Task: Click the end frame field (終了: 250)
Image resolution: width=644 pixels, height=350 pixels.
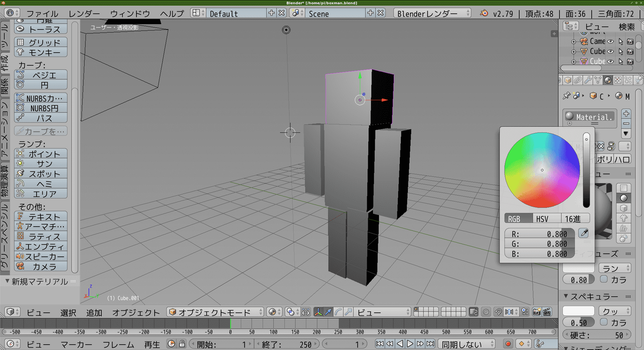Action: (x=287, y=344)
